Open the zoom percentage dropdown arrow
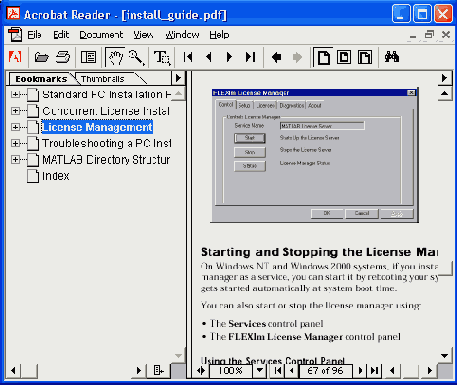 pos(260,370)
